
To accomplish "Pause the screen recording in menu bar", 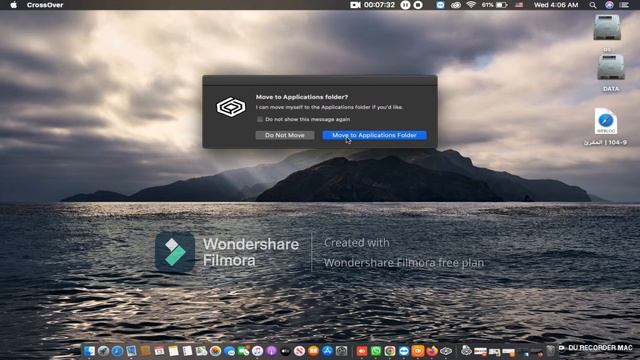I will click(x=405, y=5).
